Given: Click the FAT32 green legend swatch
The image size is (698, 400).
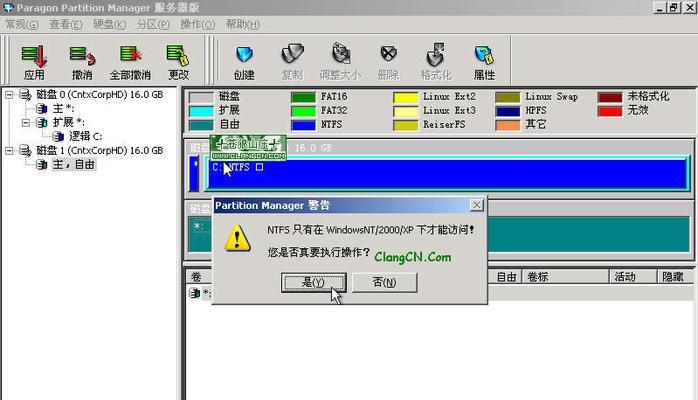Looking at the screenshot, I should [x=303, y=111].
